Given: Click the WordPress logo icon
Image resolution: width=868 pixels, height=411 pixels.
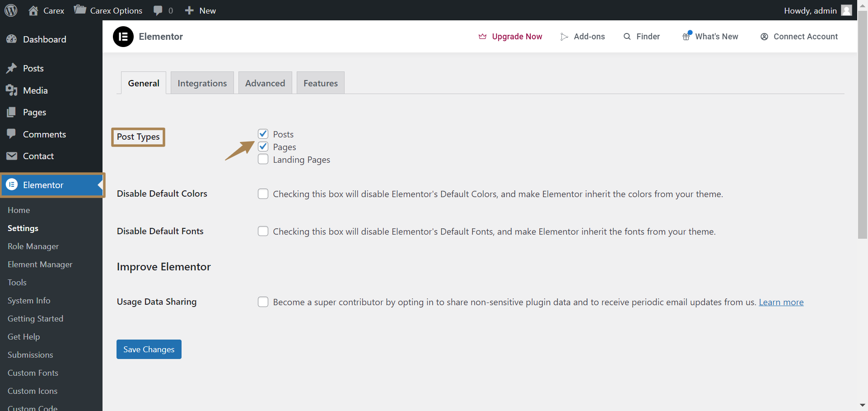Looking at the screenshot, I should 11,10.
